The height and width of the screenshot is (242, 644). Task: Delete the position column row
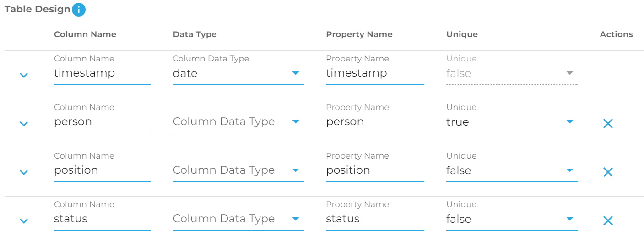(608, 172)
